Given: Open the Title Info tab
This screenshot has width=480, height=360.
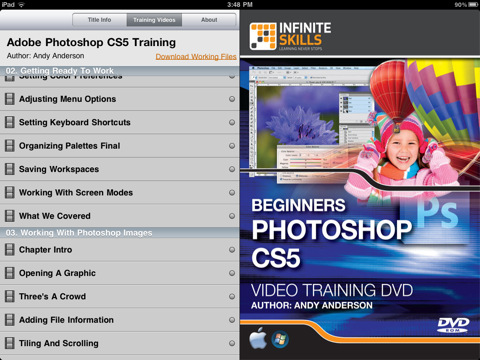Looking at the screenshot, I should (99, 20).
